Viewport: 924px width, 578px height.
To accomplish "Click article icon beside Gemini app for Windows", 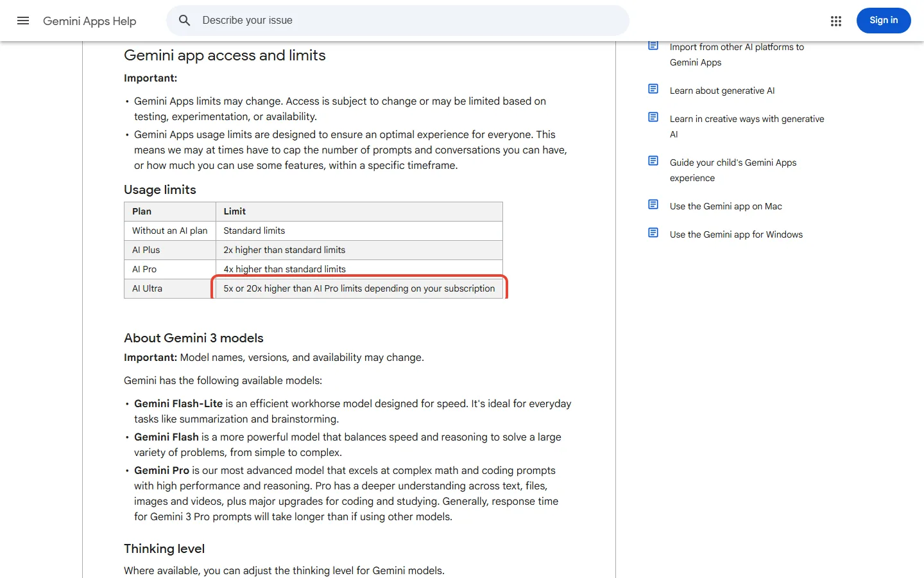I will [653, 232].
